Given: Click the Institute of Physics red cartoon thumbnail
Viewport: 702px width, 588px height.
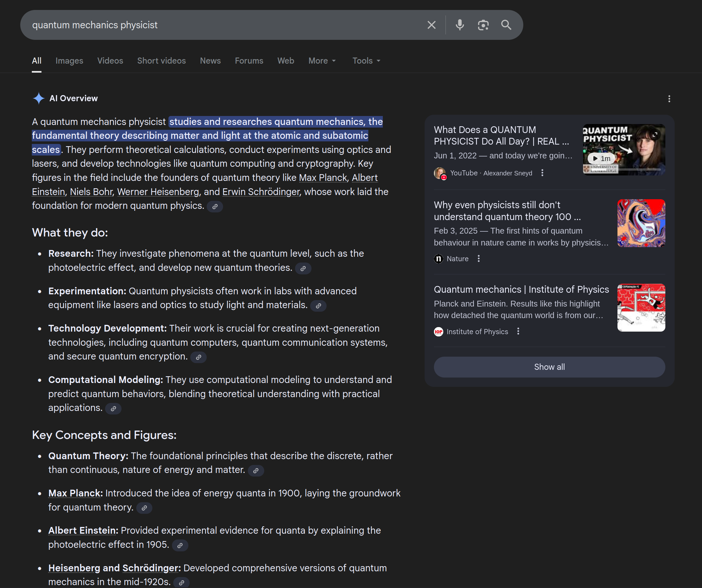Looking at the screenshot, I should 641,308.
